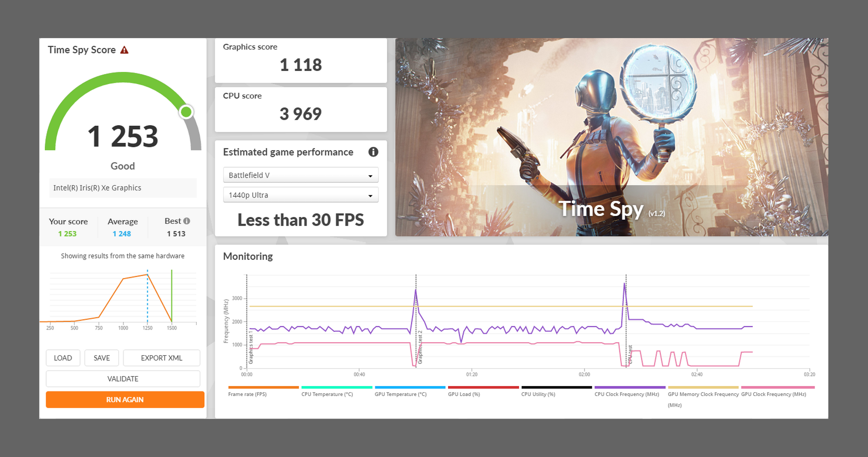Viewport: 868px width, 457px height.
Task: Click the SAVE button
Action: coord(102,358)
